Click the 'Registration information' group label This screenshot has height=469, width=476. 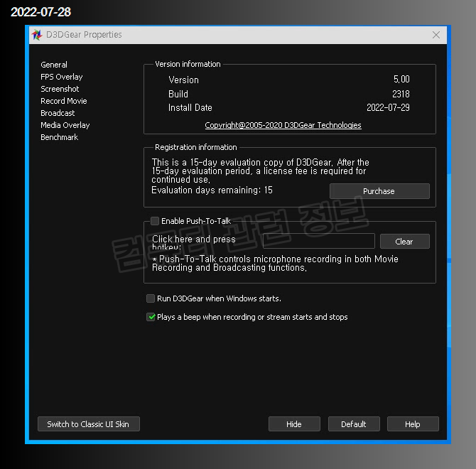coord(196,147)
